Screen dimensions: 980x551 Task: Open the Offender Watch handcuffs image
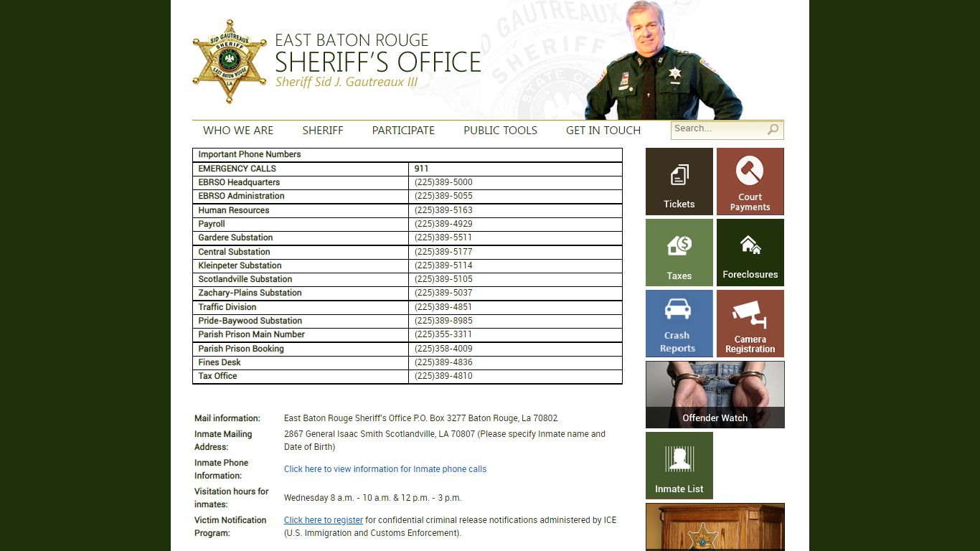pos(715,395)
